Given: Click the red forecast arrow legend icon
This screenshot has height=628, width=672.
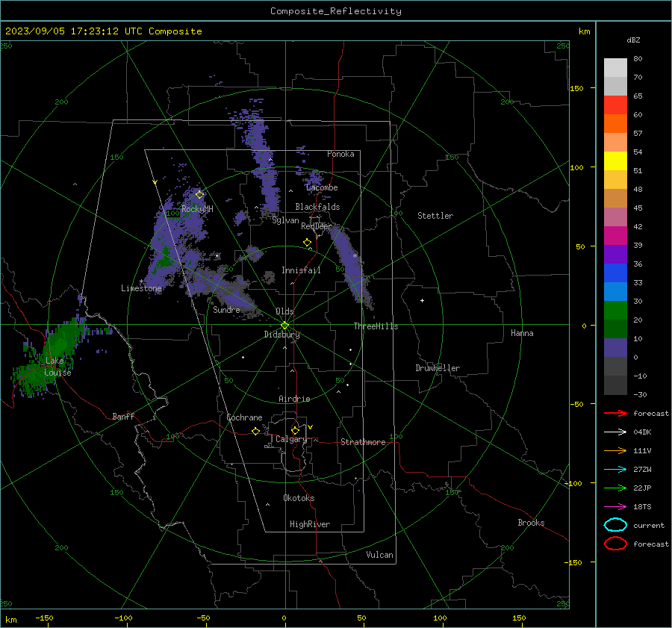Looking at the screenshot, I should (x=615, y=413).
